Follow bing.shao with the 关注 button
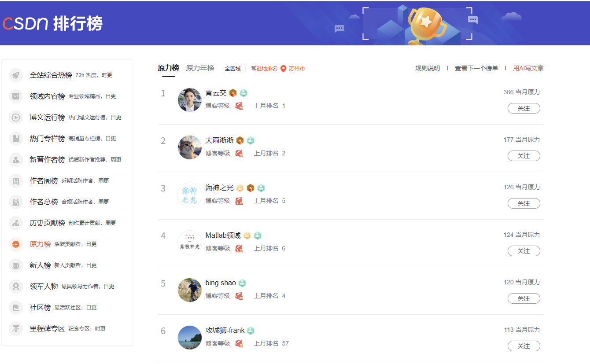This screenshot has height=364, width=590. pos(524,298)
